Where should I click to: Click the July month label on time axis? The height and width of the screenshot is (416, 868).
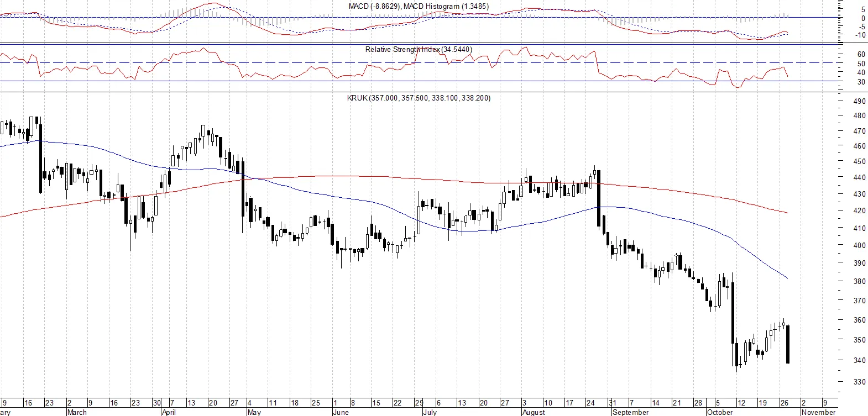coord(430,412)
